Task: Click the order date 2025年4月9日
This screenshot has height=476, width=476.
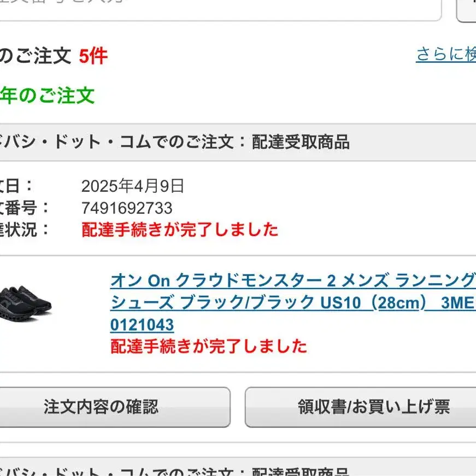Action: 133,186
